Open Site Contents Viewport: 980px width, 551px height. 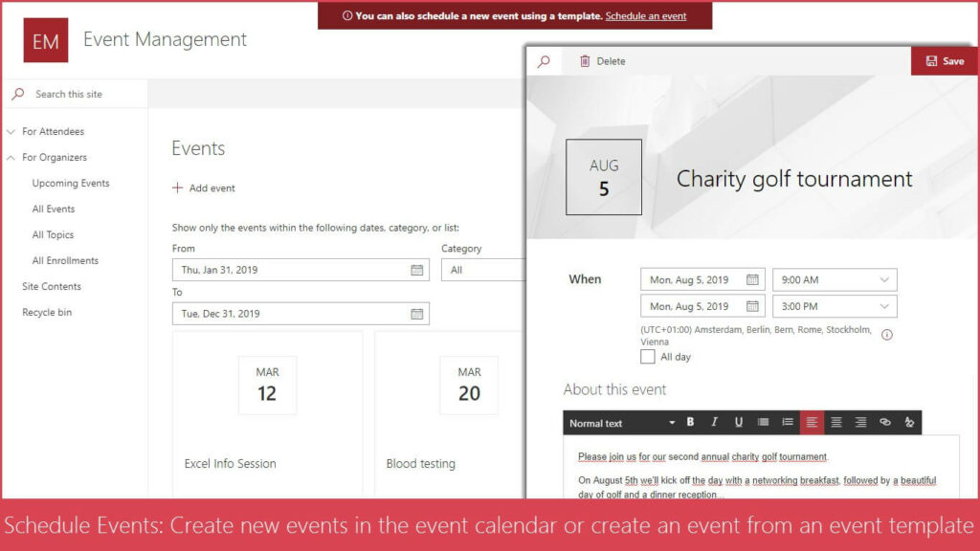(52, 286)
